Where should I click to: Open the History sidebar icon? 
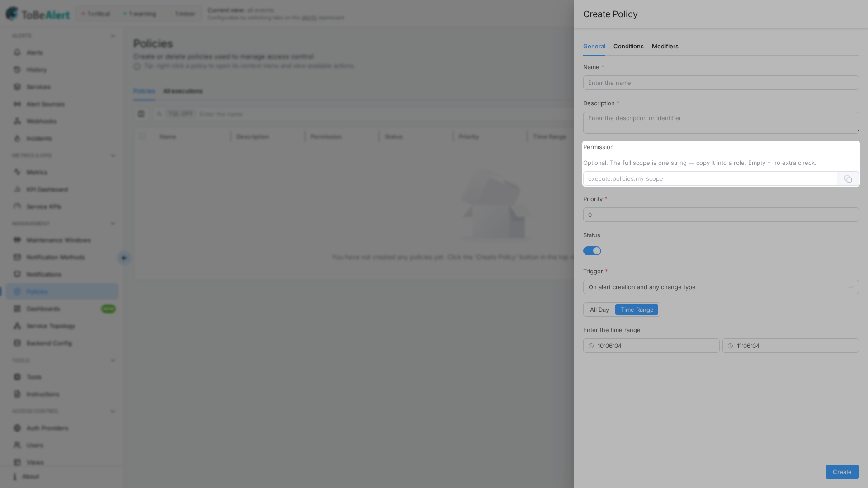17,70
